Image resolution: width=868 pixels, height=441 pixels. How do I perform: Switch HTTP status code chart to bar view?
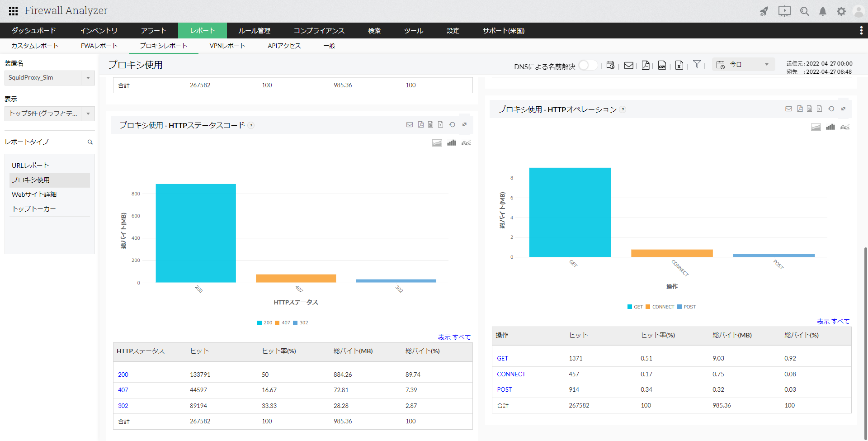pyautogui.click(x=452, y=143)
